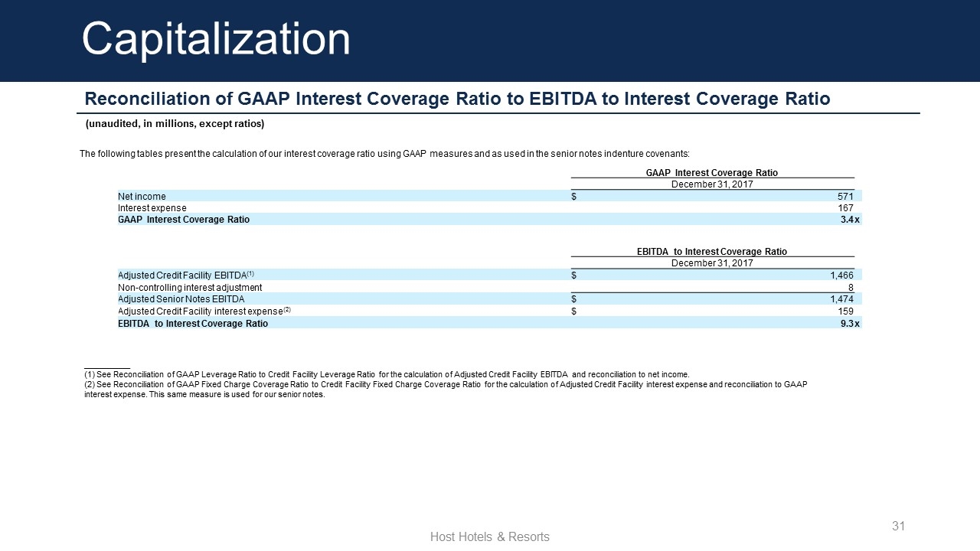The height and width of the screenshot is (551, 980).
Task: Click the net income value 571
Action: pos(844,197)
